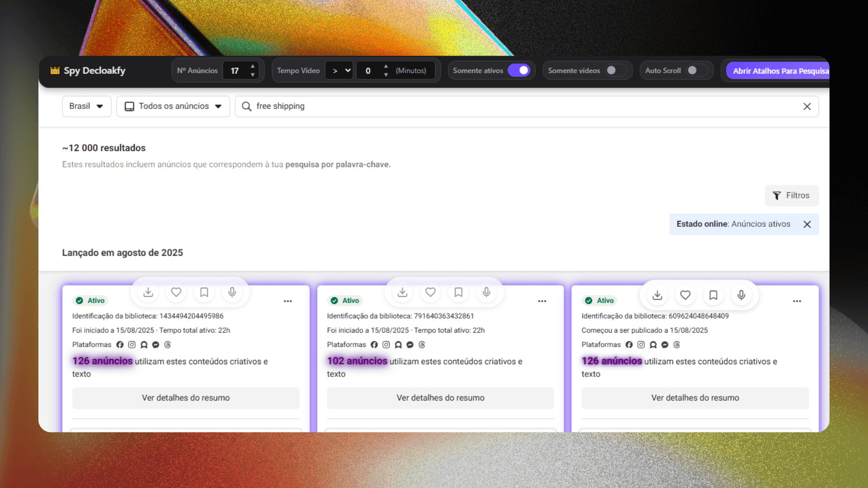This screenshot has width=868, height=488.
Task: Open "Ver detalhes do resumo" on the first ad
Action: click(185, 398)
